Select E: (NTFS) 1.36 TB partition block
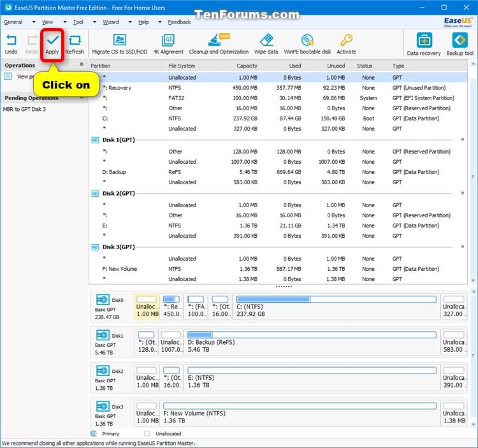The width and height of the screenshot is (478, 448). pos(312,378)
